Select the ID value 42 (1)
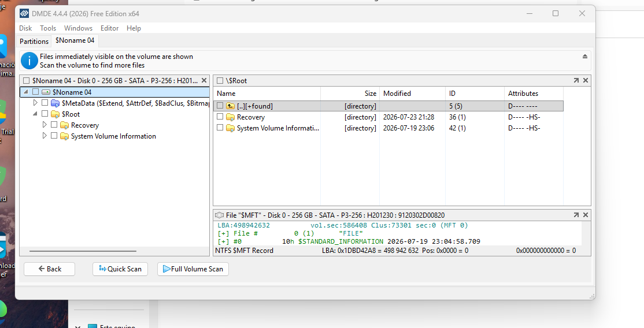 tap(457, 129)
